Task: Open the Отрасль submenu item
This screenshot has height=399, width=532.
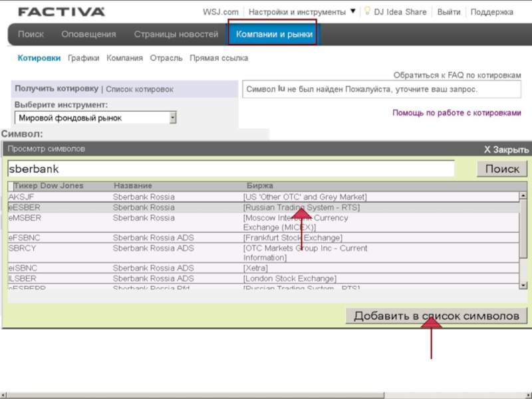Action: click(x=166, y=58)
